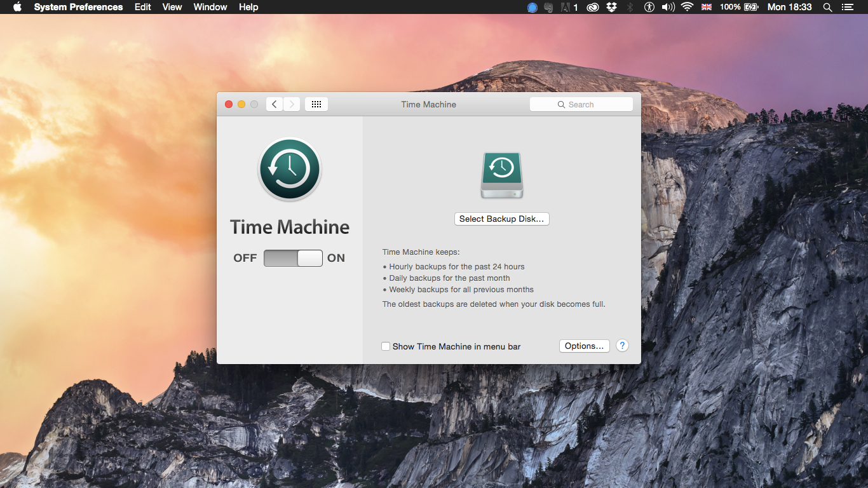Close the Time Machine window
The height and width of the screenshot is (488, 868).
pos(229,104)
